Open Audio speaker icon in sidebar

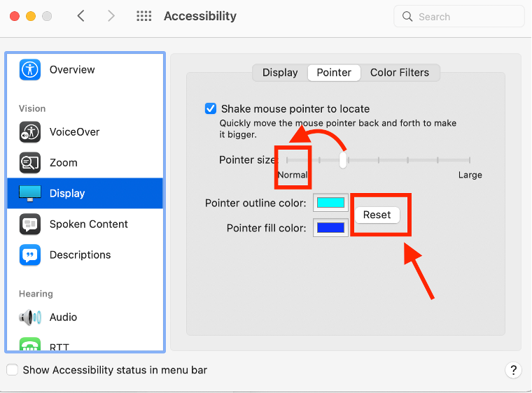click(x=29, y=317)
